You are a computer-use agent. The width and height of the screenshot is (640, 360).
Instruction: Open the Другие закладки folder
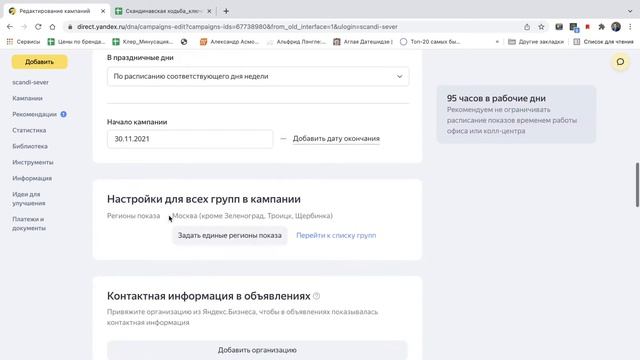tap(536, 42)
